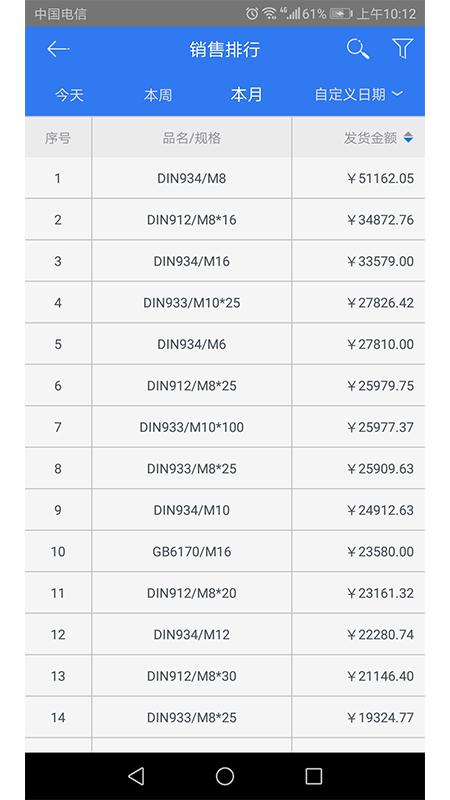Tap amount ￥33579.00 cell
Image resolution: width=450 pixels, height=800 pixels.
coord(380,261)
